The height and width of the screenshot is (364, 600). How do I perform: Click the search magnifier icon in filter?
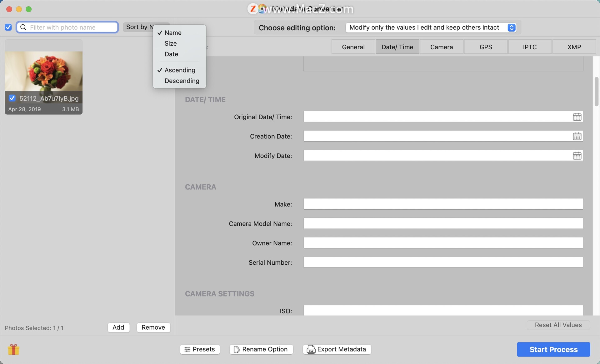point(23,27)
